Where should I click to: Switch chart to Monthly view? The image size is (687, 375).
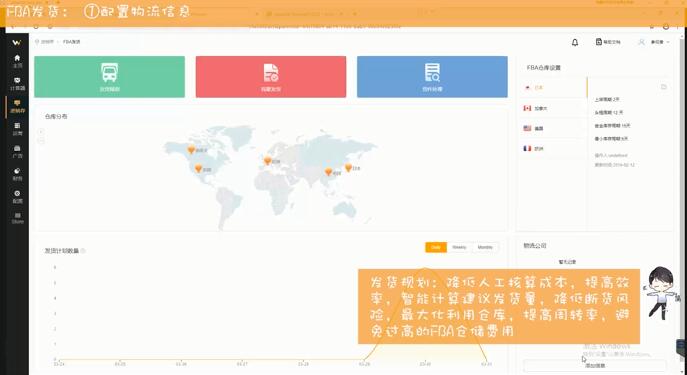[485, 248]
